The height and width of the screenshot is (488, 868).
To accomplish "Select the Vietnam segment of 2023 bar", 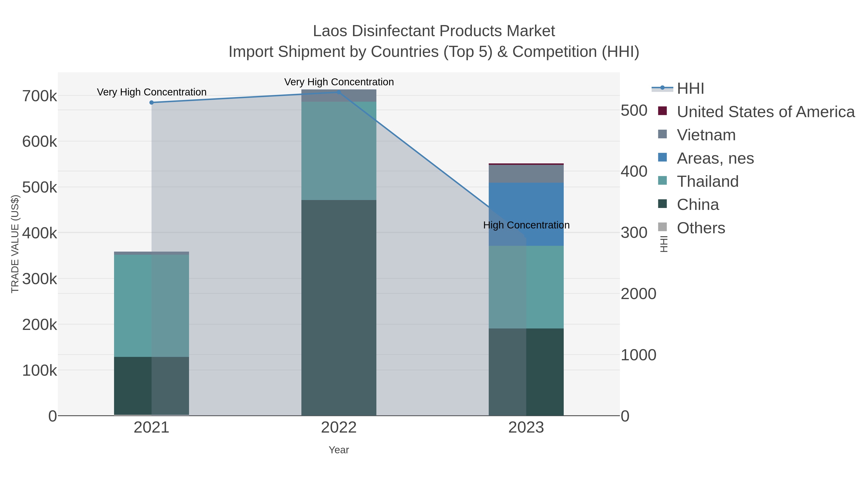I will 526,174.
